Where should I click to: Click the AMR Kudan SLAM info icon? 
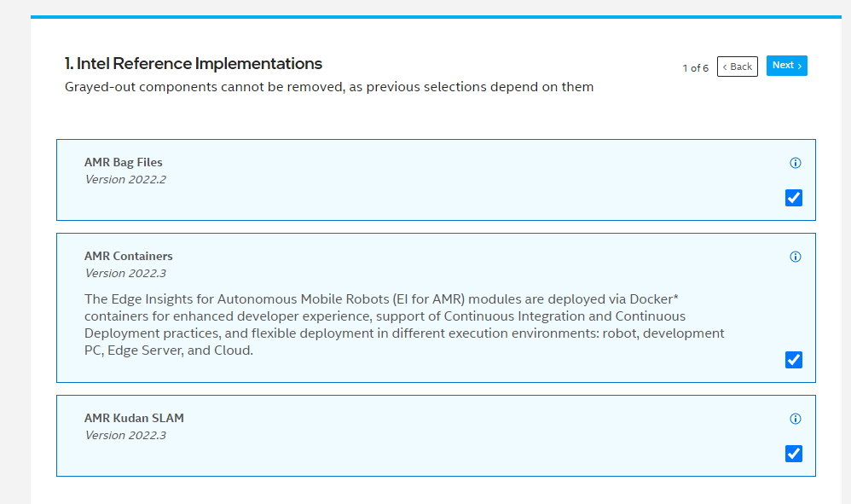(x=796, y=419)
